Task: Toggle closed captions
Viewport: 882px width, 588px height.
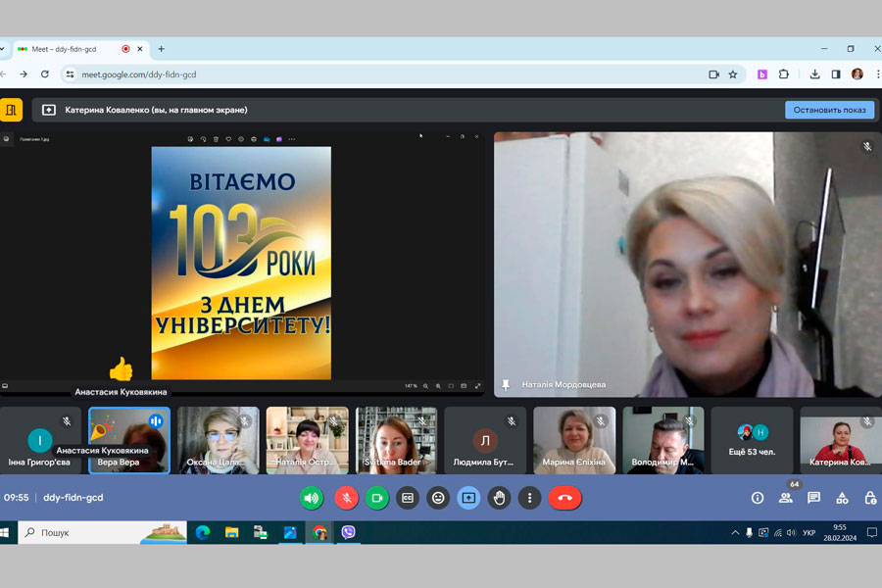Action: click(408, 498)
